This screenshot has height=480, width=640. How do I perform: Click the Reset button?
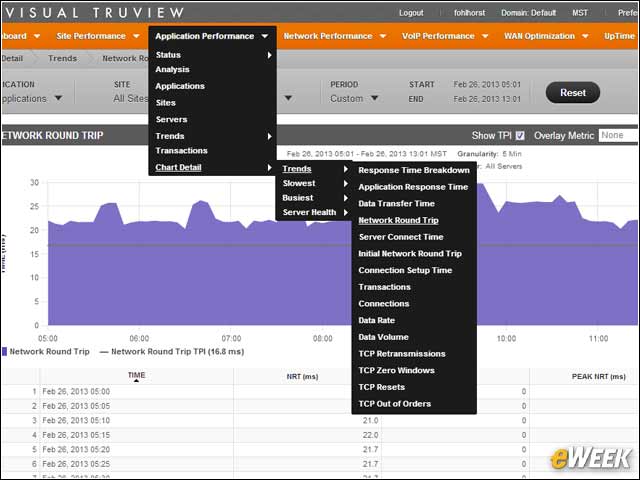click(x=573, y=93)
